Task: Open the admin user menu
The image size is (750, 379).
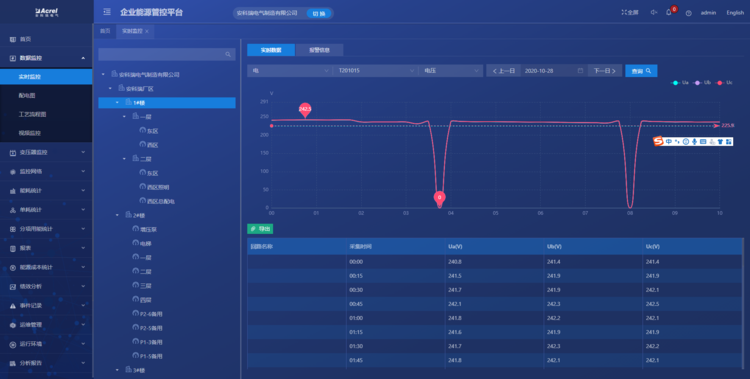Action: (x=708, y=13)
